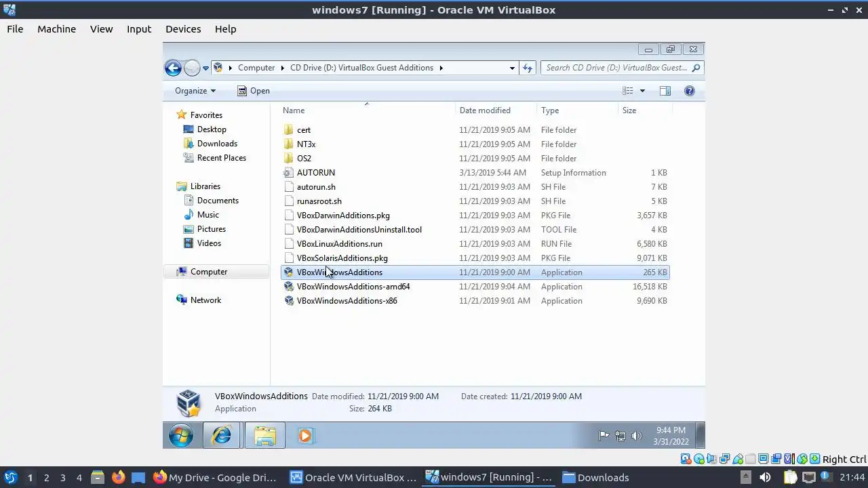868x488 pixels.
Task: Open Windows Explorer taskbar icon
Action: click(x=264, y=435)
